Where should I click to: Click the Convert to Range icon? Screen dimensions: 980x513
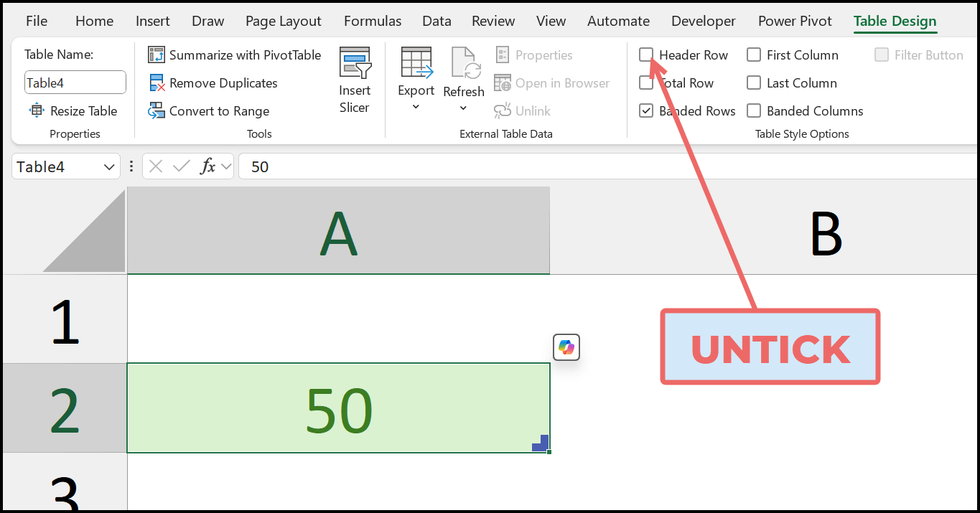(x=157, y=111)
